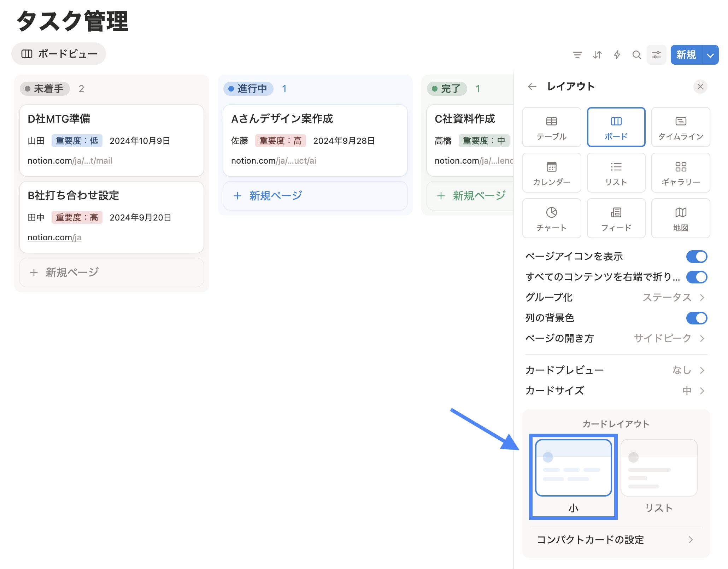Toggle ページアイコンを表示 off
Viewport: 728px width, 569px height.
coord(697,257)
